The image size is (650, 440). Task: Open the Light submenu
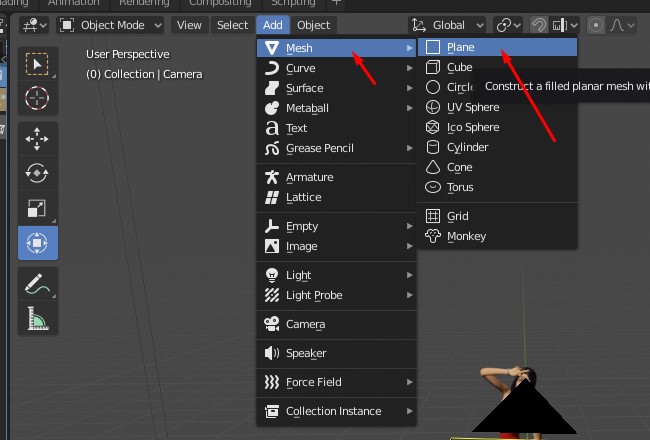337,275
